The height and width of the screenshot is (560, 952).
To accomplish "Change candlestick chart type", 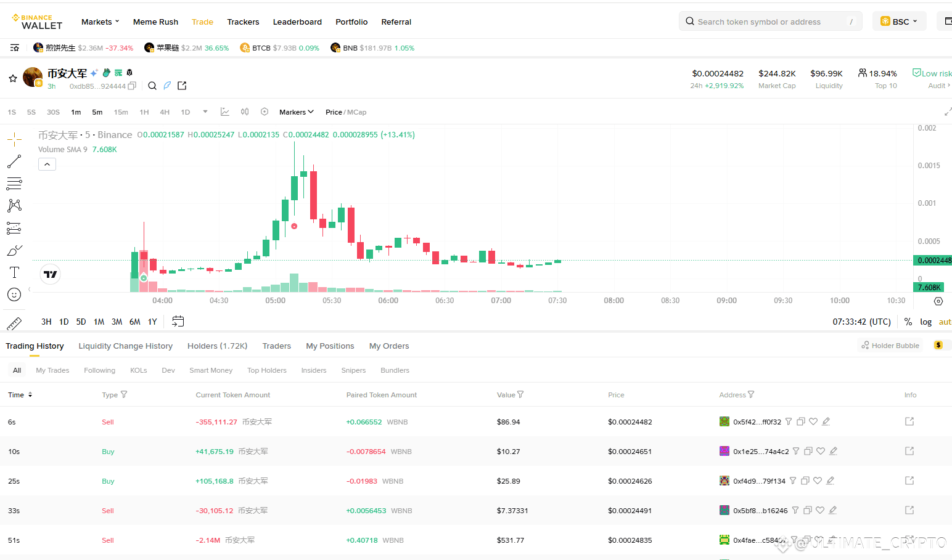I will [x=245, y=112].
